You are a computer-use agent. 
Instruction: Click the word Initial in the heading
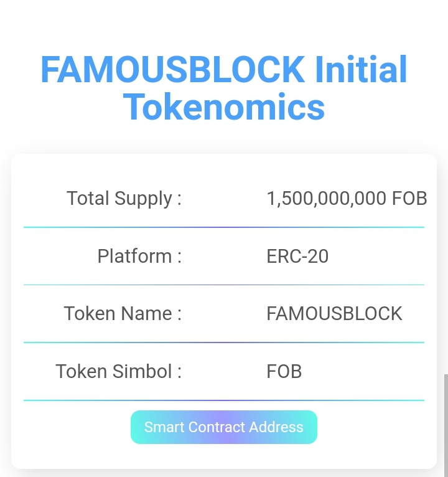(361, 69)
